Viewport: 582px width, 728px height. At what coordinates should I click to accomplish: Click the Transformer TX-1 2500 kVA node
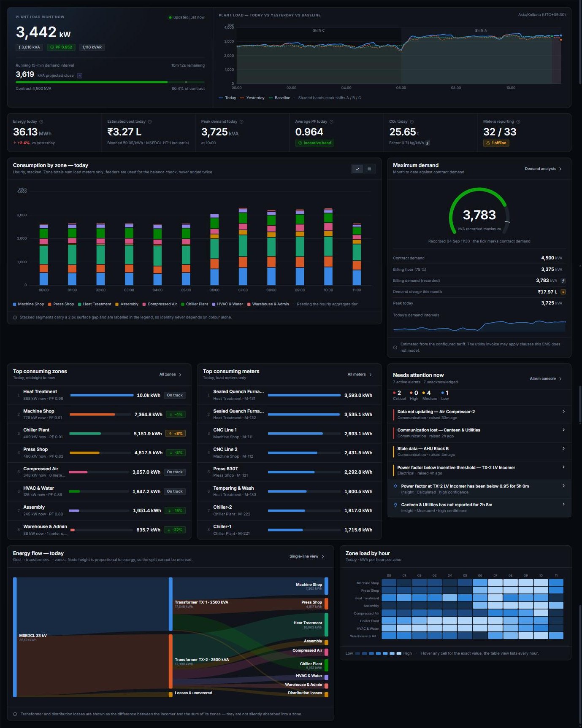(171, 604)
